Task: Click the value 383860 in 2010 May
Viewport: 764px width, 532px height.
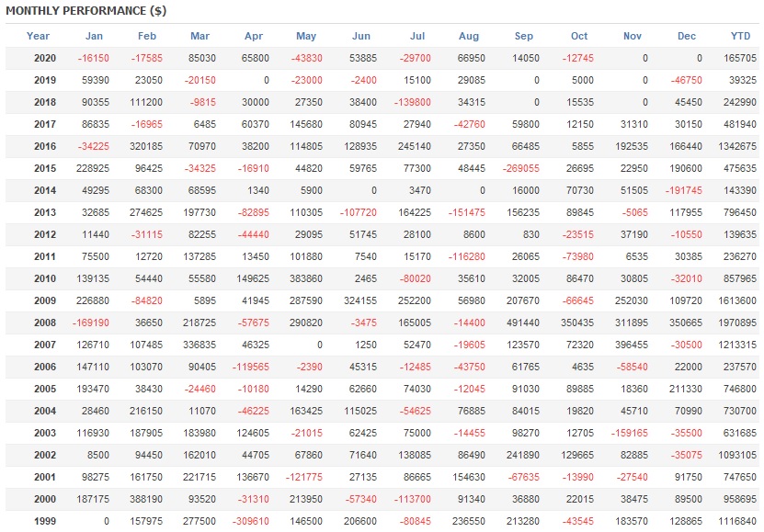Action: [306, 279]
